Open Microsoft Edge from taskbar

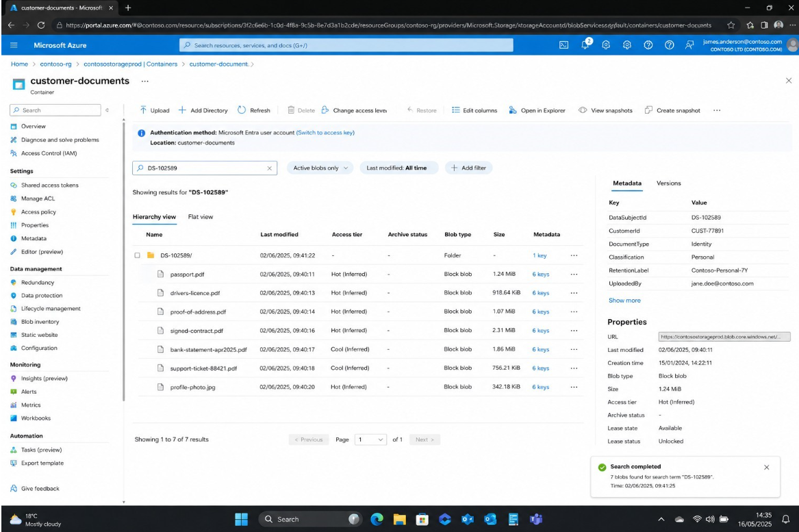click(x=377, y=519)
